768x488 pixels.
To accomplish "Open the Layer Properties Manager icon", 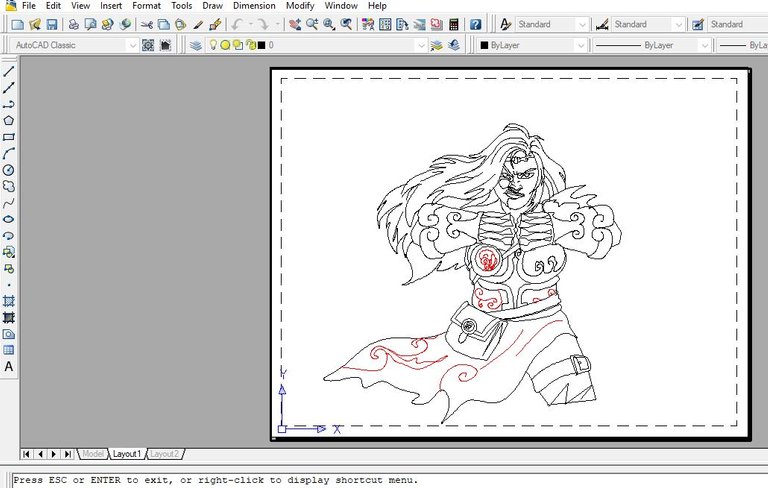I will 196,45.
